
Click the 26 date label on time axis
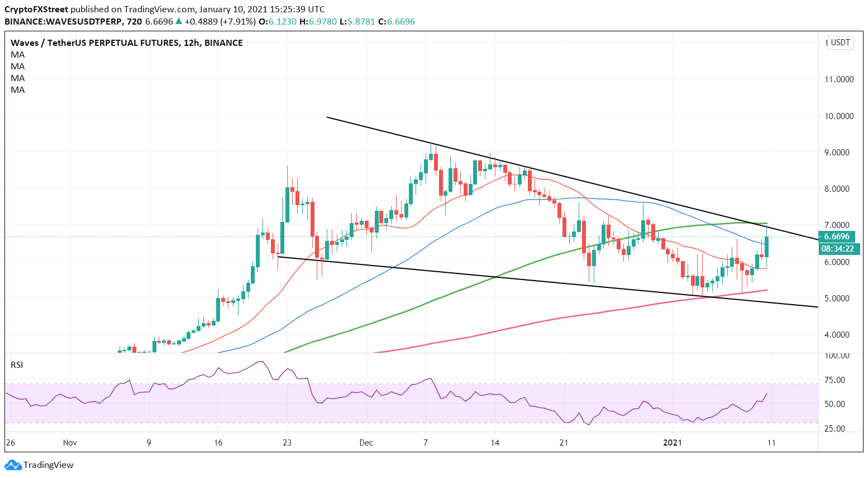[x=10, y=443]
